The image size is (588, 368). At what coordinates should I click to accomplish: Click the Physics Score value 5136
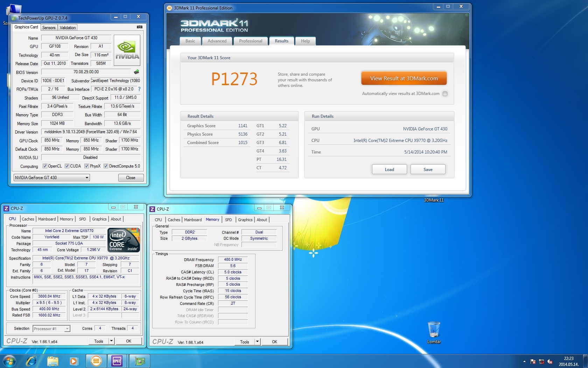pyautogui.click(x=243, y=134)
